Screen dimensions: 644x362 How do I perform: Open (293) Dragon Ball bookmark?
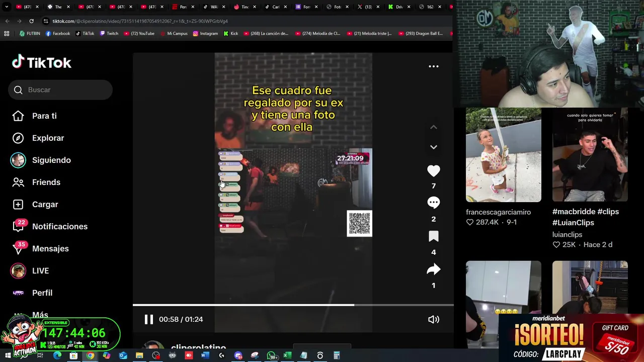pos(422,34)
